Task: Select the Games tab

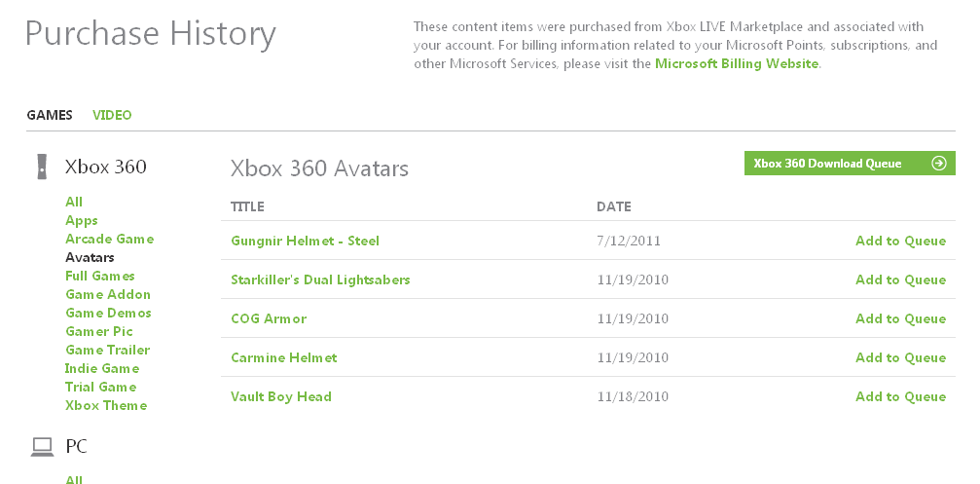Action: (50, 115)
